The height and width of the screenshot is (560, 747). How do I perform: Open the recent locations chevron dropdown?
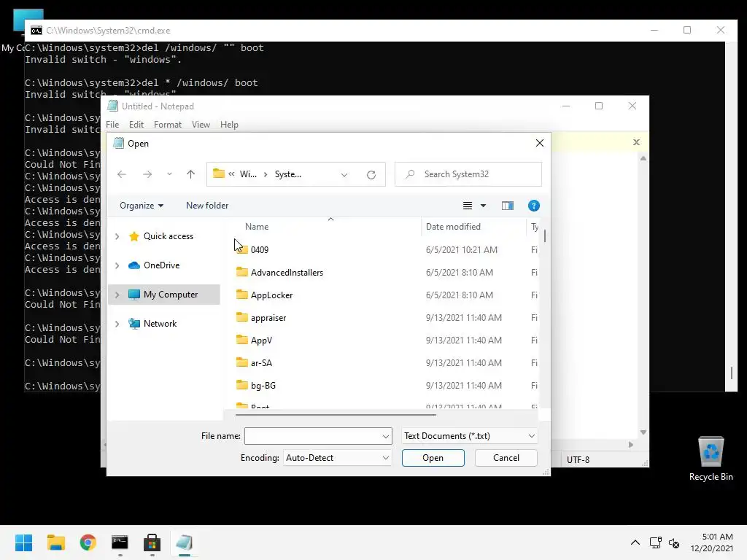click(169, 174)
